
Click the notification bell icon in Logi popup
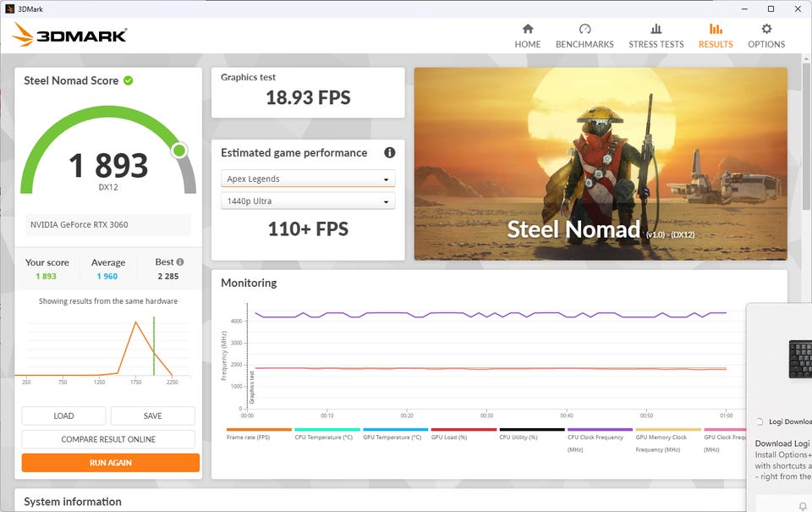802,506
